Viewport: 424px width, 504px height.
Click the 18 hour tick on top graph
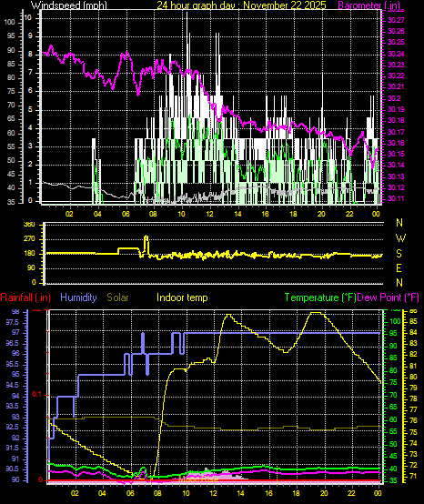click(293, 214)
